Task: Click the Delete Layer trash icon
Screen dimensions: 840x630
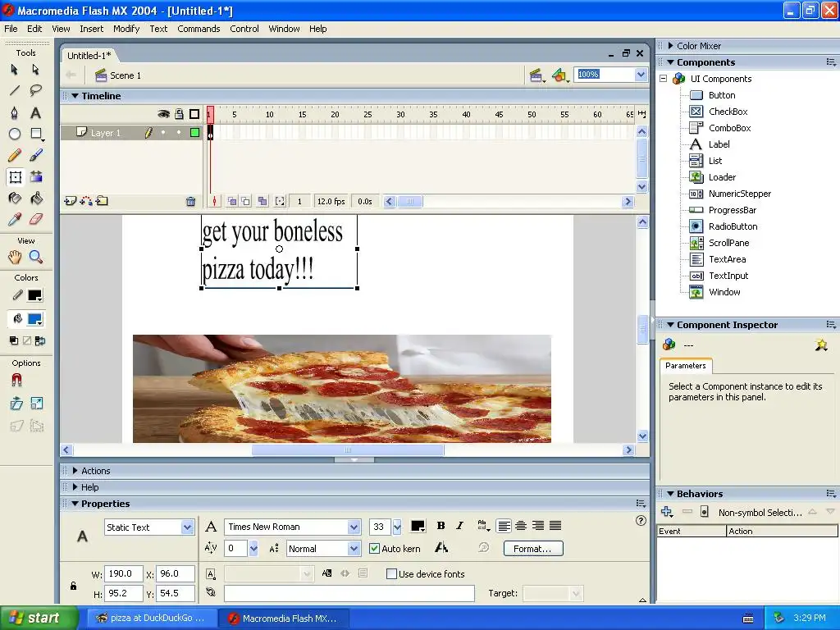Action: (x=190, y=202)
